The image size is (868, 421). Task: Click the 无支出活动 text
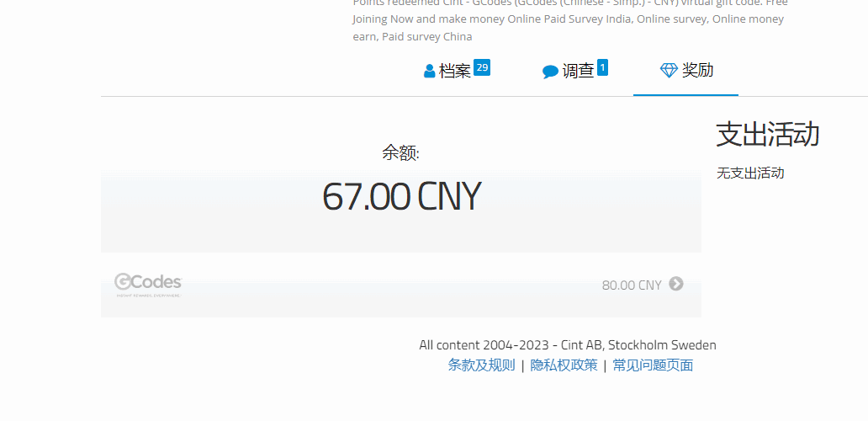coord(750,173)
